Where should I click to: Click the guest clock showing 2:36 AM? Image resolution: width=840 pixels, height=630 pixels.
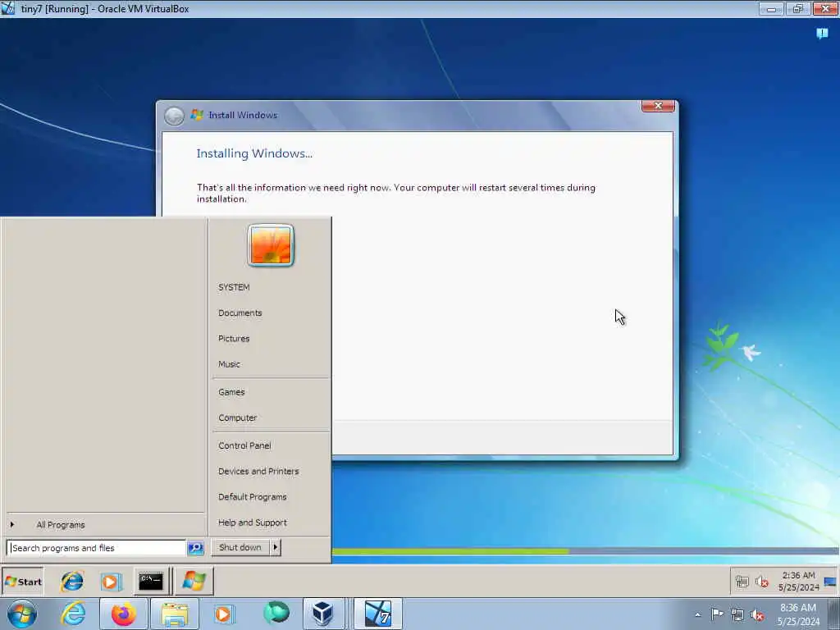pos(798,582)
